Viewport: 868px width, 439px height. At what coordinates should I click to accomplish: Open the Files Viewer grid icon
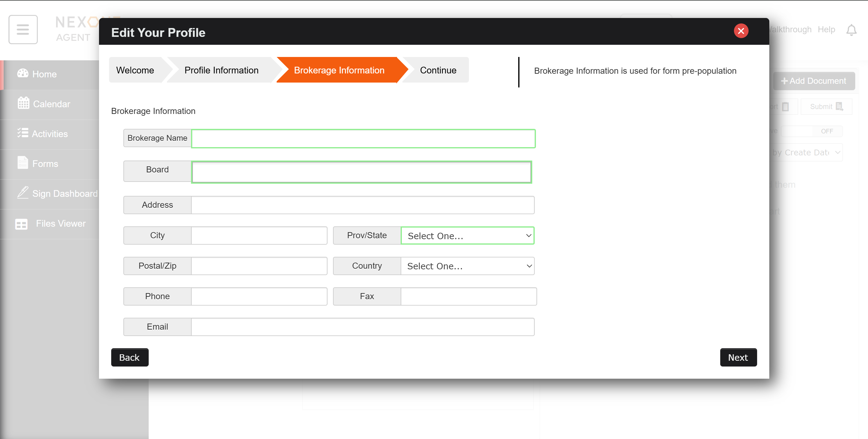point(21,224)
